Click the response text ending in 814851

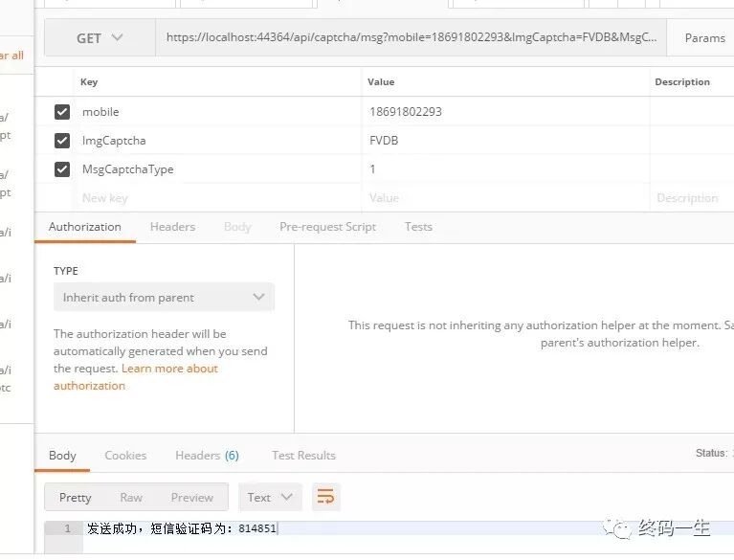182,528
